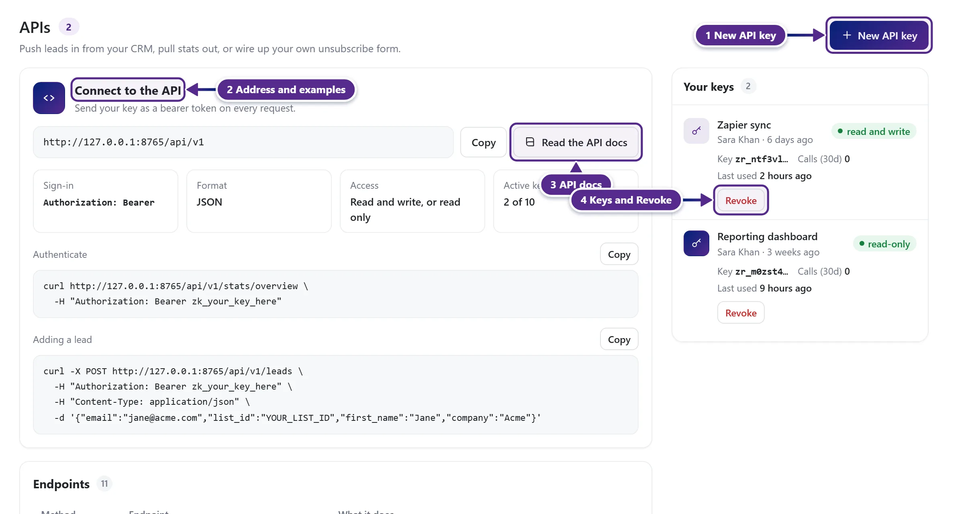
Task: Click the code brackets icon beside Connect to the API
Action: click(49, 98)
